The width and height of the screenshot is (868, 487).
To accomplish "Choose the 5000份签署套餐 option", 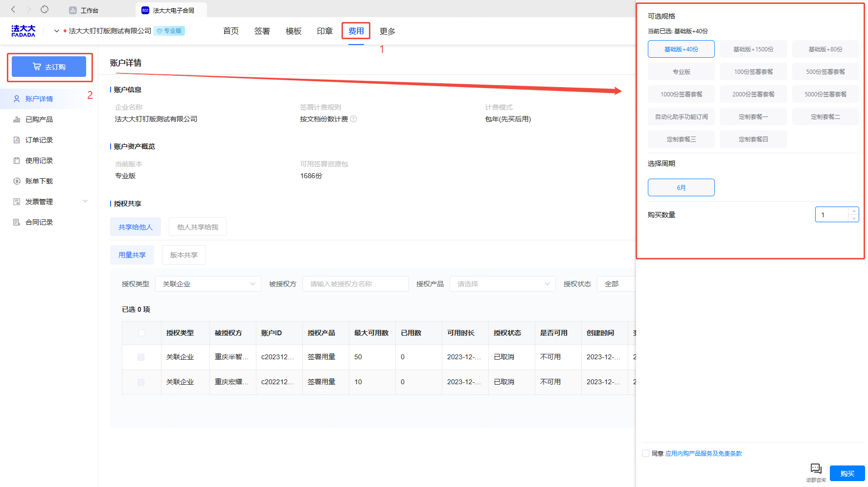I will coord(825,94).
